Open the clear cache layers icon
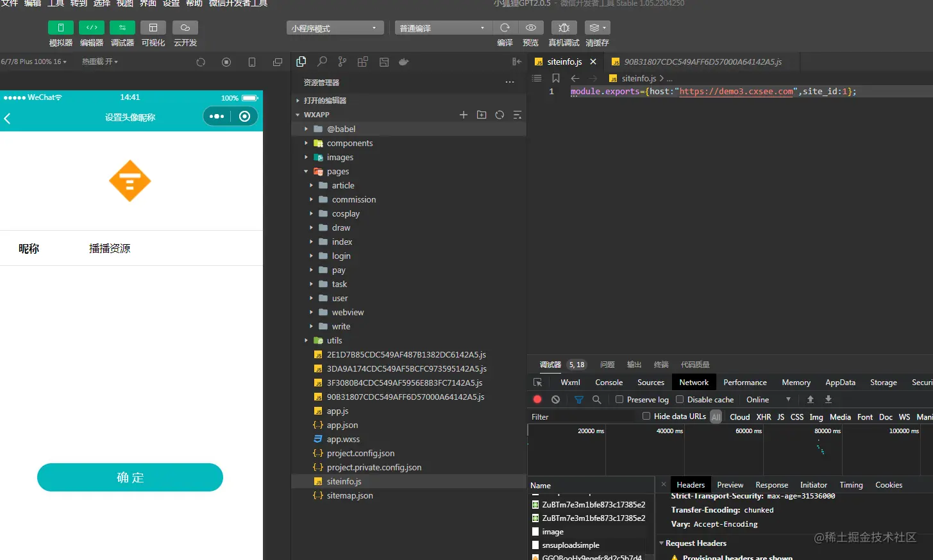 597,28
